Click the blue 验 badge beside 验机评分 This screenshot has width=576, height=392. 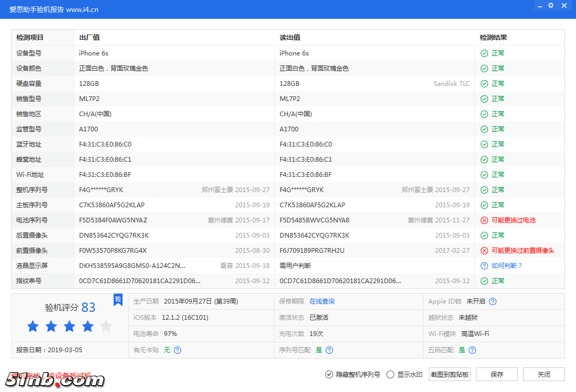coord(118,299)
